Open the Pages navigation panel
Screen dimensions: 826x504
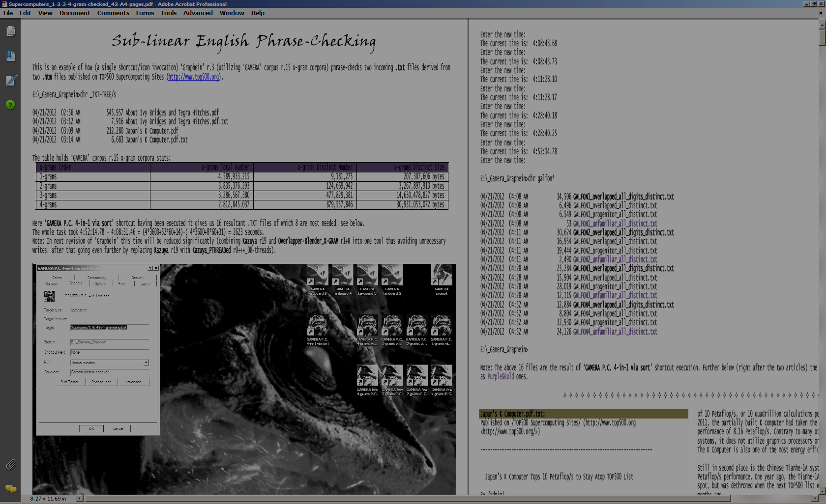[10, 31]
